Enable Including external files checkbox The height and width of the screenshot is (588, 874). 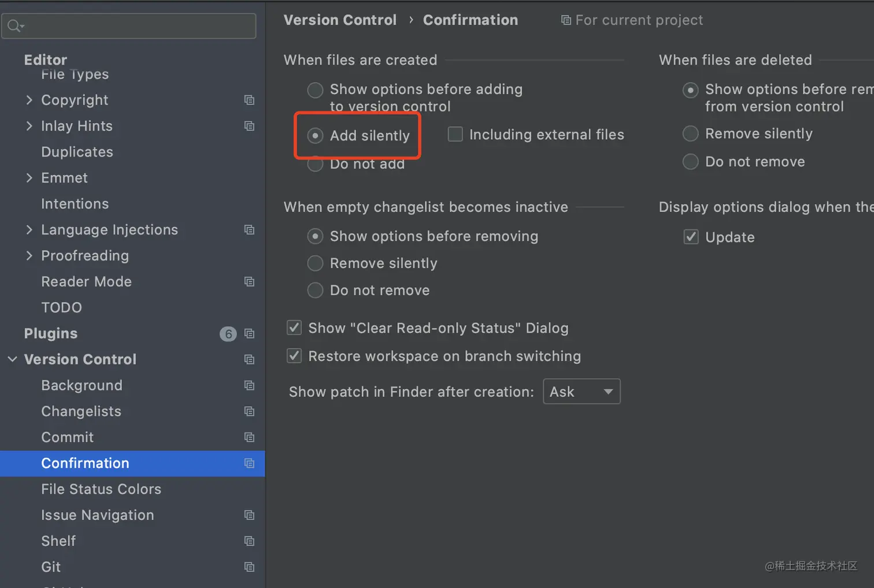tap(455, 135)
